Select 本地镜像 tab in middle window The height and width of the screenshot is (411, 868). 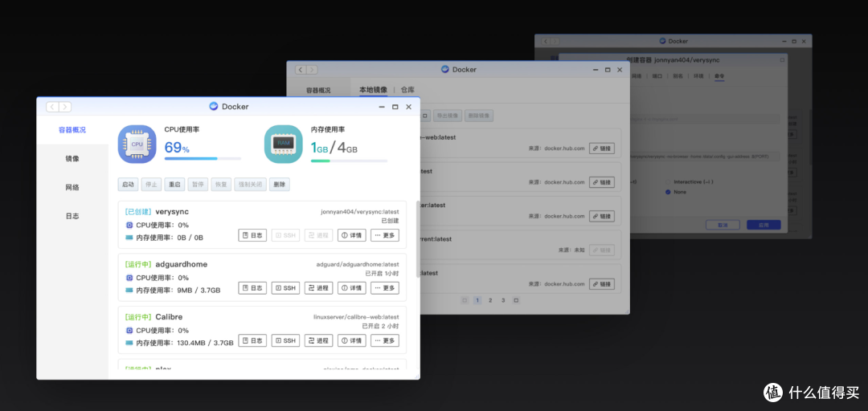pos(373,90)
